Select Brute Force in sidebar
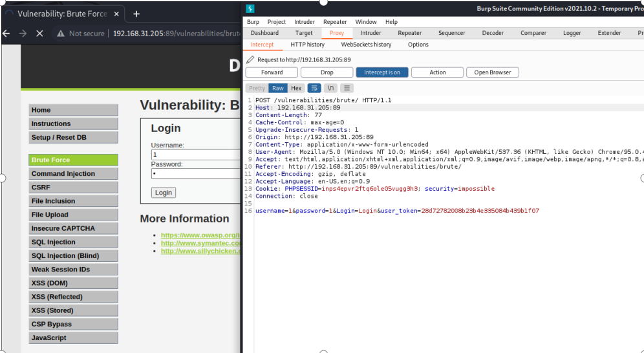This screenshot has width=644, height=353. [x=74, y=160]
